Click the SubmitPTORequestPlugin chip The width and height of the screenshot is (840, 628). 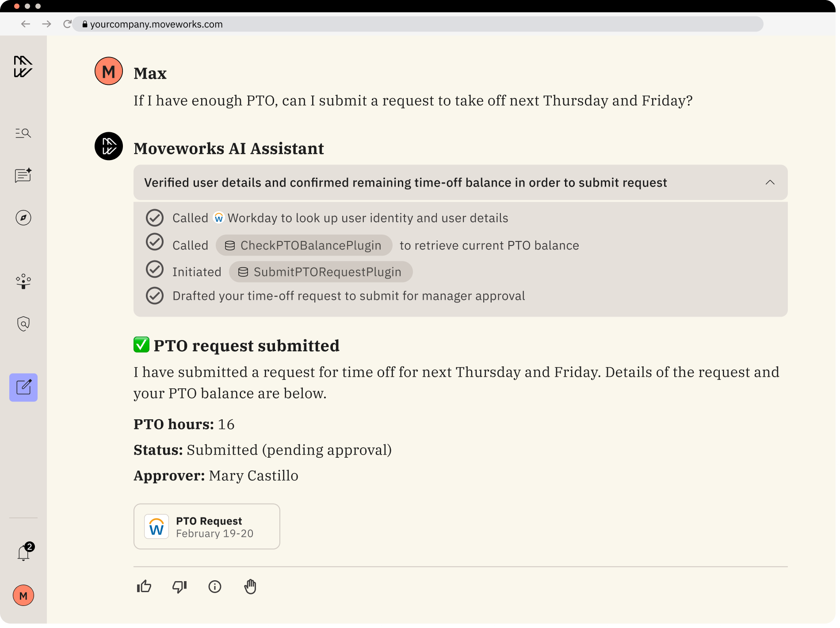click(321, 272)
